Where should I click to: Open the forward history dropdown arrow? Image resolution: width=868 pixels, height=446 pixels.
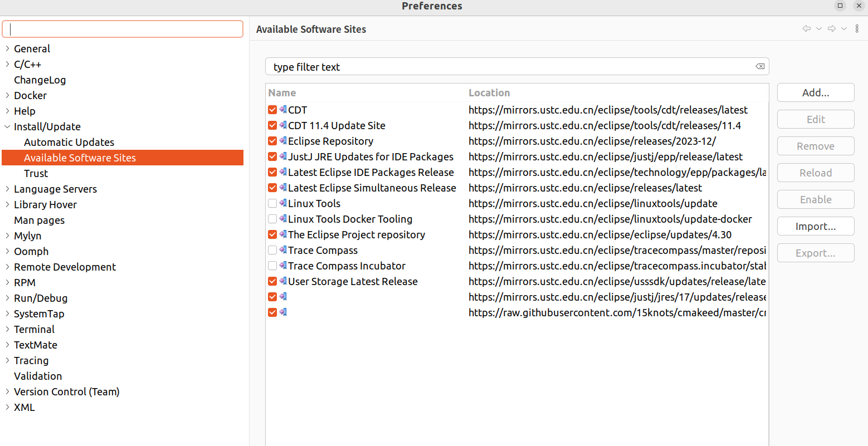coord(844,28)
